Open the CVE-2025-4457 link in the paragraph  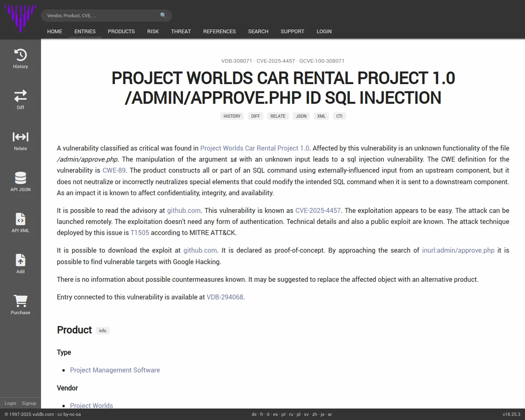[318, 210]
